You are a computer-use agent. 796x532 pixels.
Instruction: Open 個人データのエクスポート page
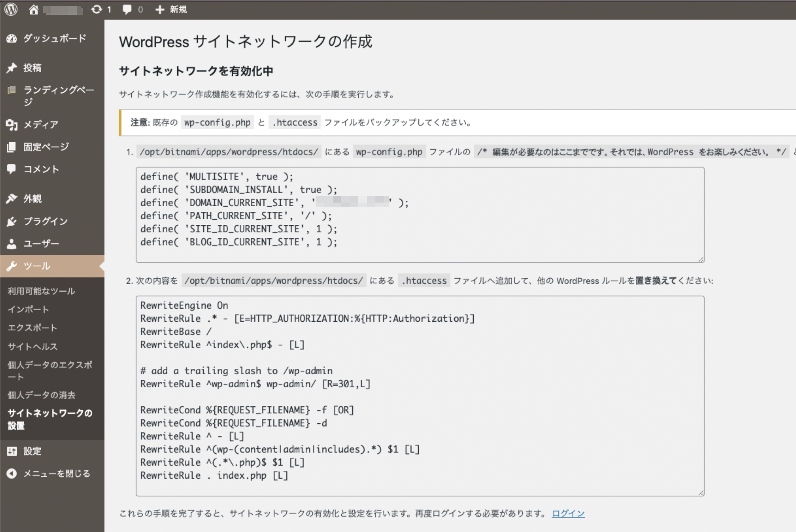[50, 371]
